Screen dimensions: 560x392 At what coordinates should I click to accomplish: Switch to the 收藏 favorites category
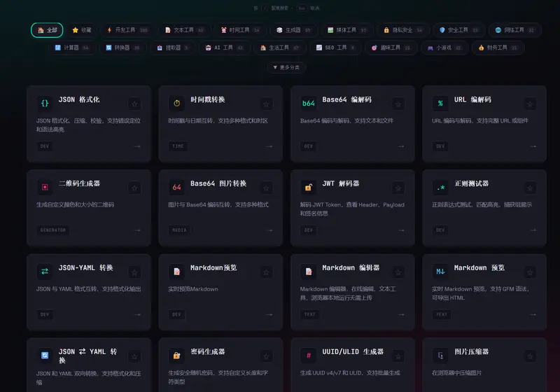coord(82,30)
